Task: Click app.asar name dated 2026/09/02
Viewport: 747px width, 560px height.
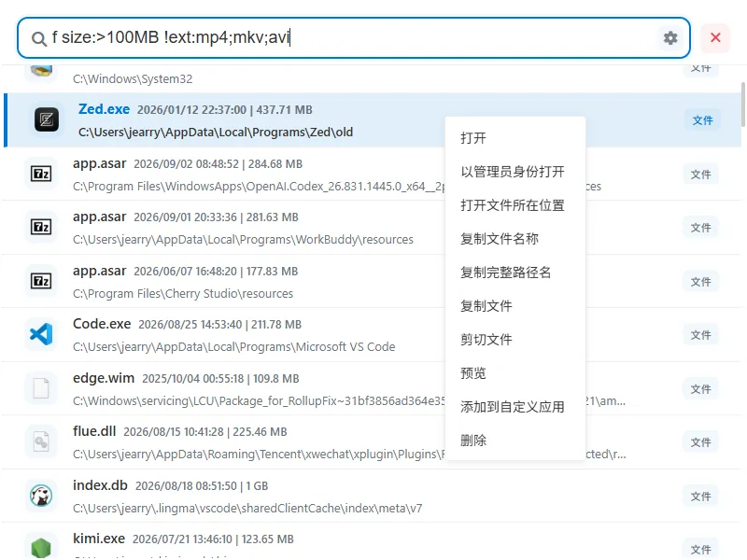Action: (99, 163)
